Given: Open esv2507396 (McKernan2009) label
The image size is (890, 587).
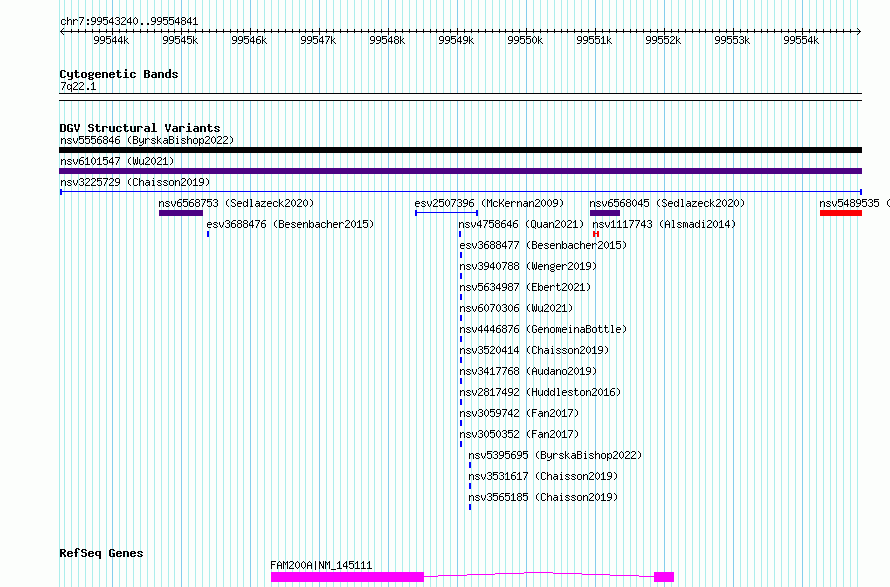Looking at the screenshot, I should tap(489, 203).
